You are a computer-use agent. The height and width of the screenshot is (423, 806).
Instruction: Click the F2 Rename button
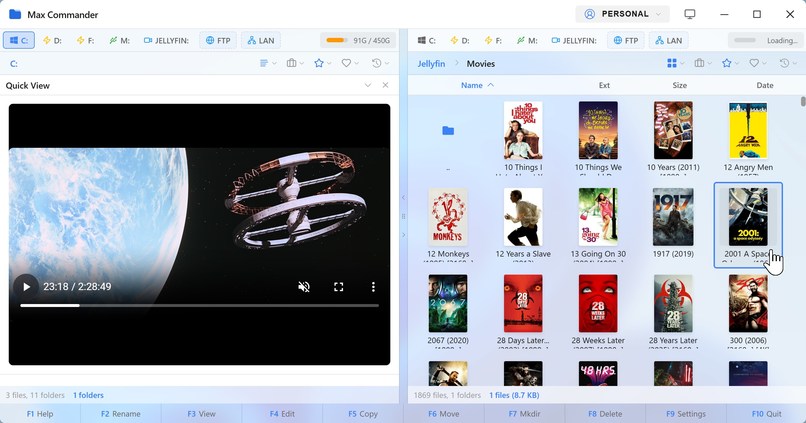coord(121,414)
